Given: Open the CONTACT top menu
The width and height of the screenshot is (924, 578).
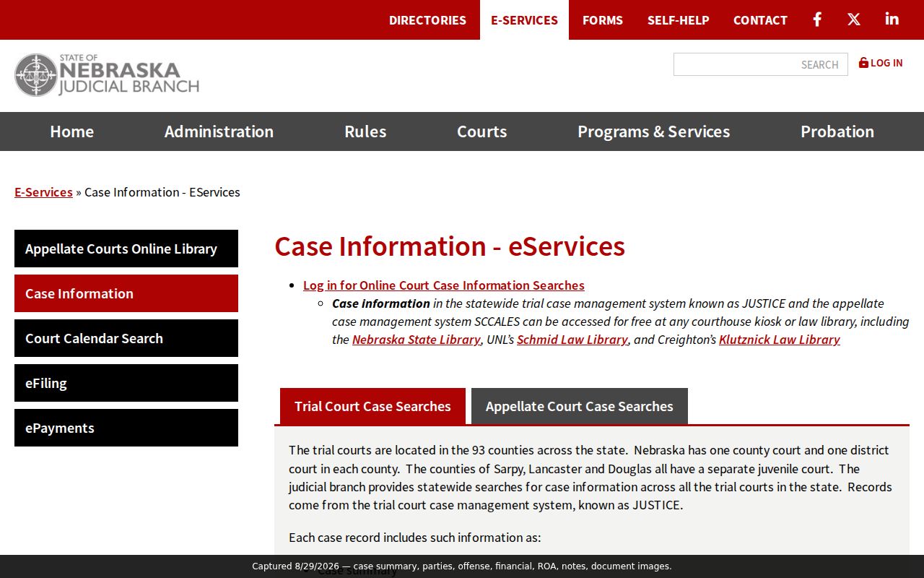Looking at the screenshot, I should (x=760, y=20).
